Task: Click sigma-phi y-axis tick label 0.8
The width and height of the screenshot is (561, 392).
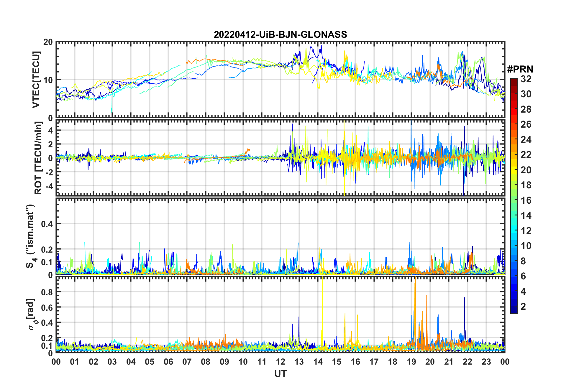Action: 47,292
